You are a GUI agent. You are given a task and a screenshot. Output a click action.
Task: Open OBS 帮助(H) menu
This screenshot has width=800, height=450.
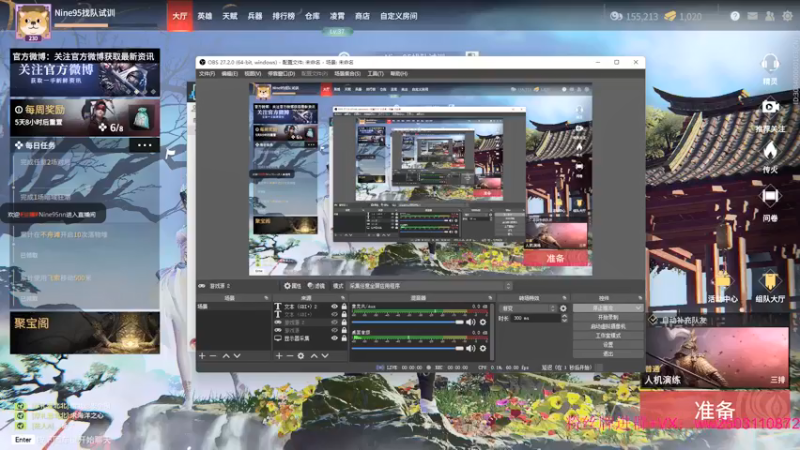tap(398, 74)
